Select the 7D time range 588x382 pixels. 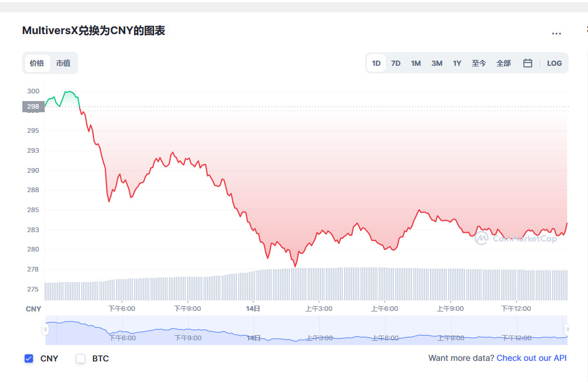[396, 63]
